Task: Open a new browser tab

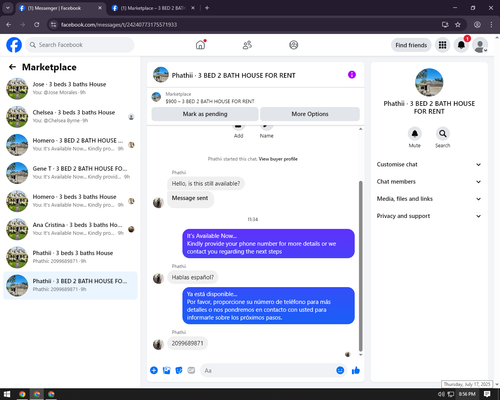Action: [207, 8]
